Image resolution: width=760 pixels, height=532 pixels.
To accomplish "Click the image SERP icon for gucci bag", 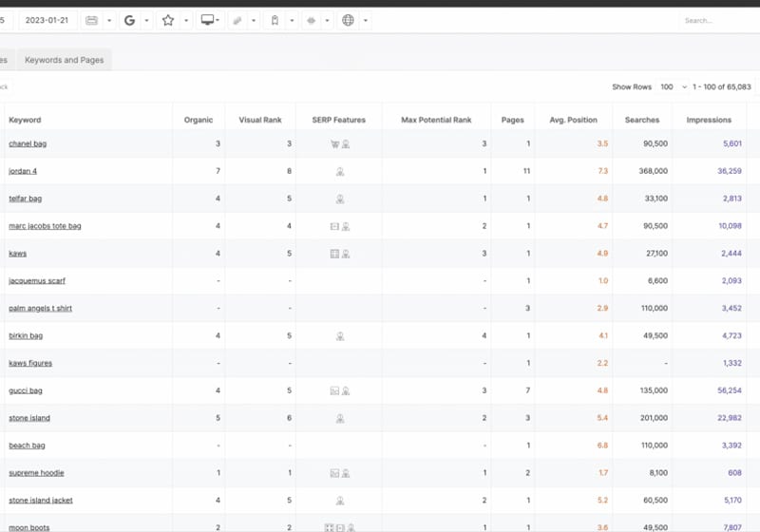I will [x=334, y=391].
